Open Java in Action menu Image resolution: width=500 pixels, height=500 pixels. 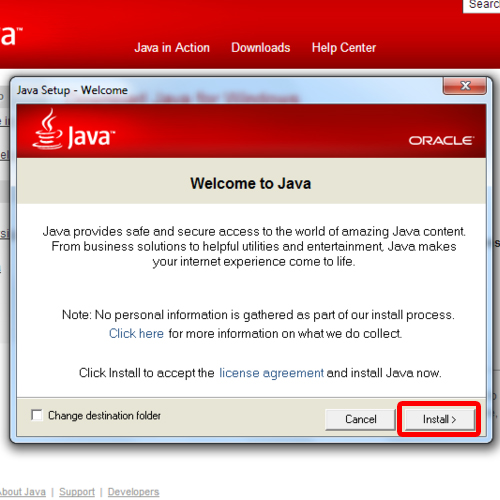(x=172, y=48)
